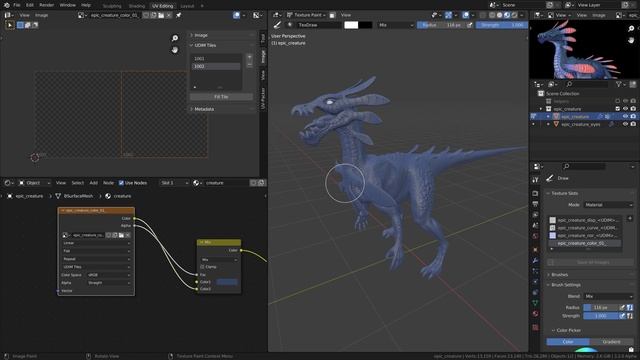Screen dimensions: 640x360
Task: Select tile 1001 in UDIM Tiles list
Action: pos(216,58)
